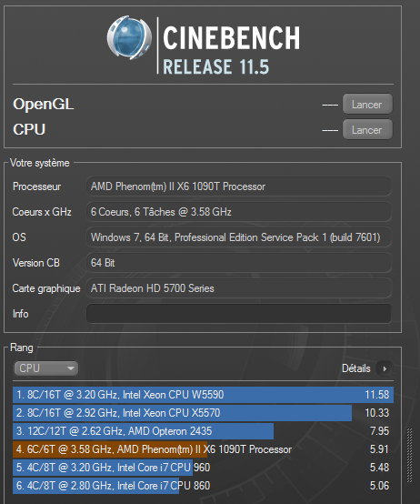Screen dimensions: 420x504
Task: Click the Cinebench globe logo icon
Action: (129, 37)
